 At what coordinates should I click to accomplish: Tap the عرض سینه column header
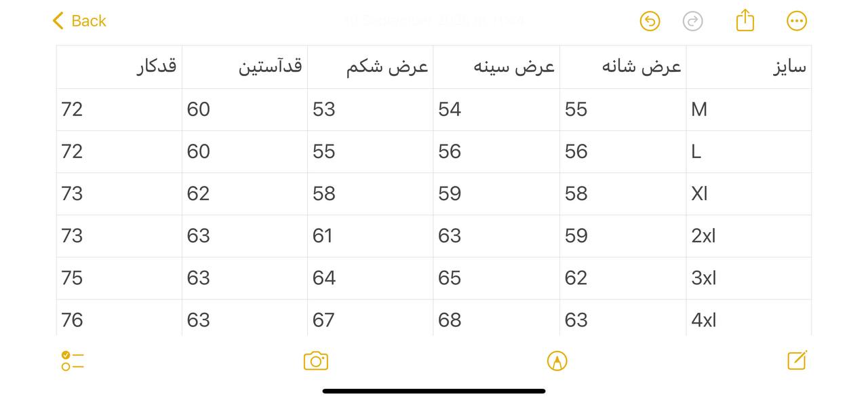click(496, 66)
